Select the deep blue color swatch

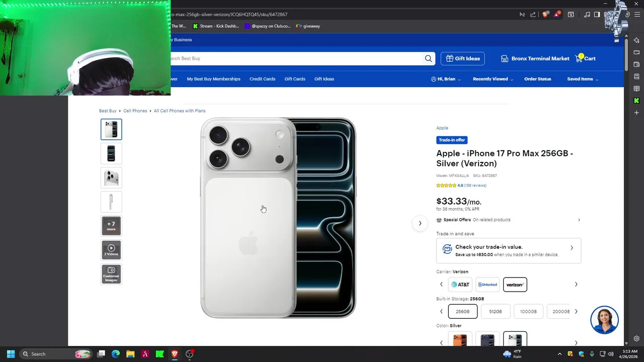[x=488, y=339]
